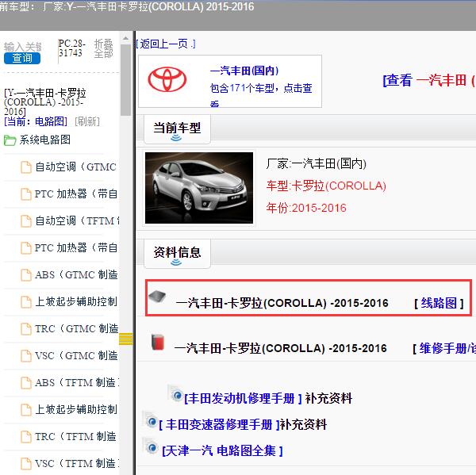
Task: Click the 返回上一页 back link
Action: pyautogui.click(x=166, y=44)
